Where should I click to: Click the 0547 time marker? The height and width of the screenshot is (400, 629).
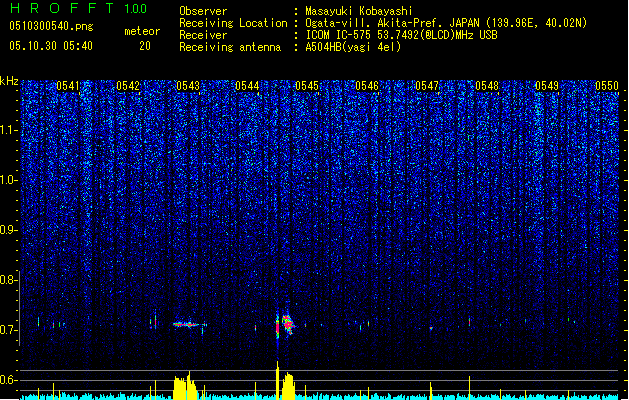[x=427, y=86]
